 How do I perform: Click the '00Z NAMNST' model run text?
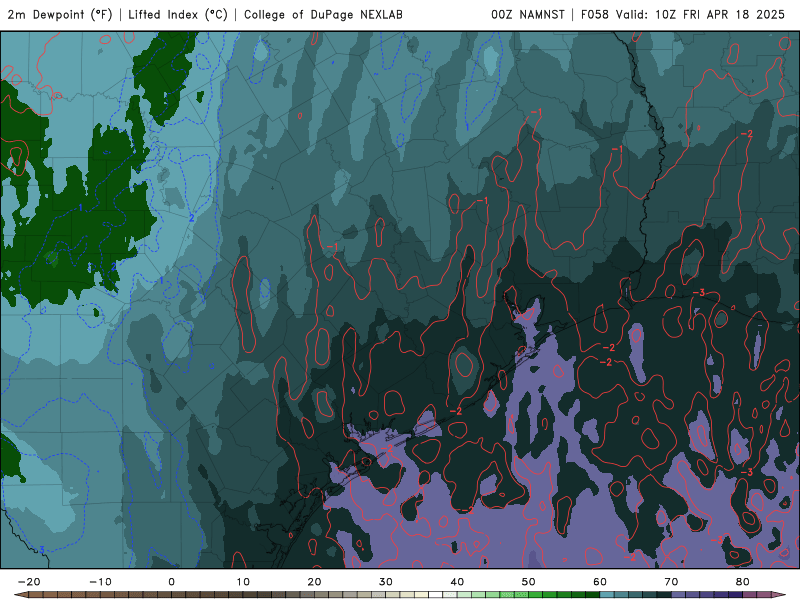(528, 15)
